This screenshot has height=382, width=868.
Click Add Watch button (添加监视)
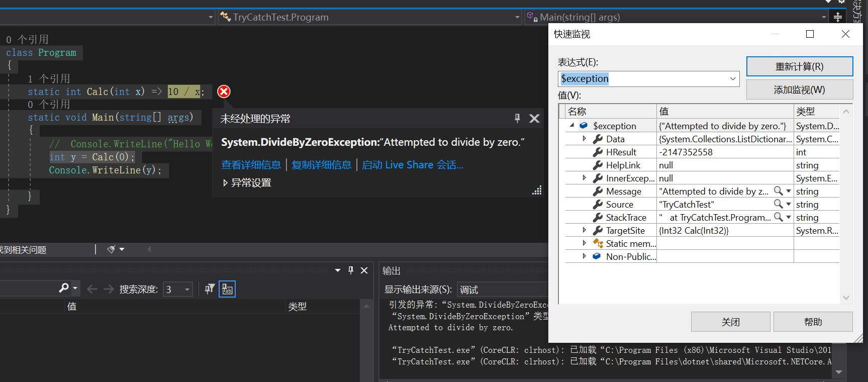coord(799,89)
